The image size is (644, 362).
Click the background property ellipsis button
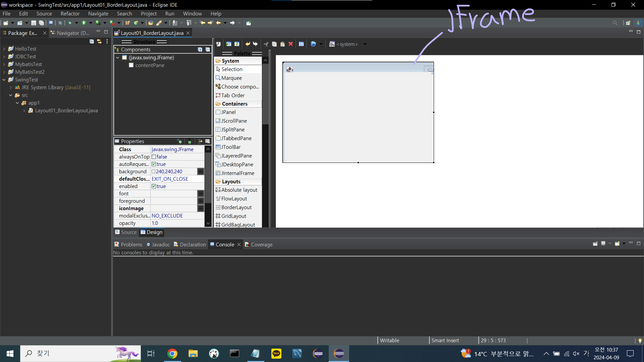201,172
